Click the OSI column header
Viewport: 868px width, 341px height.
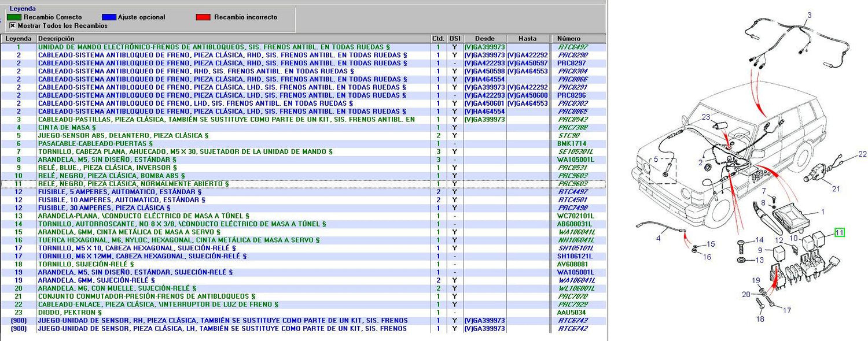[x=455, y=39]
